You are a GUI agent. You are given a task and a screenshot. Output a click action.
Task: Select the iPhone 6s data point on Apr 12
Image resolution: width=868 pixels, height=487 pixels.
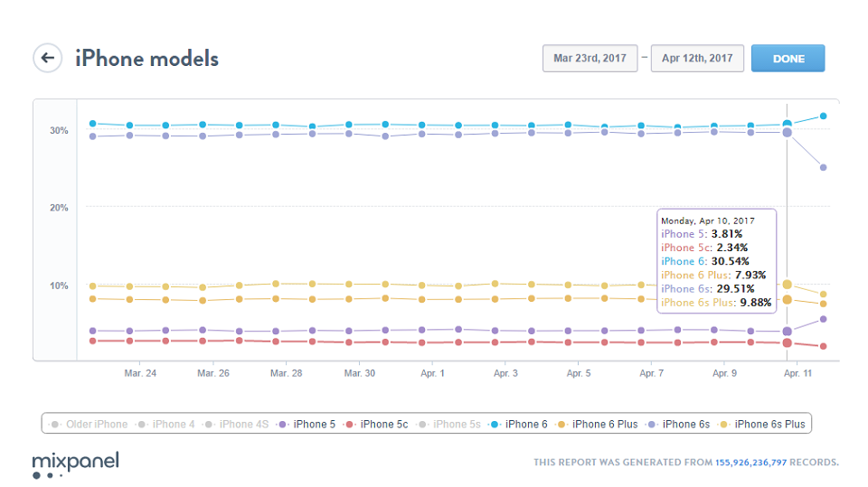(x=823, y=167)
